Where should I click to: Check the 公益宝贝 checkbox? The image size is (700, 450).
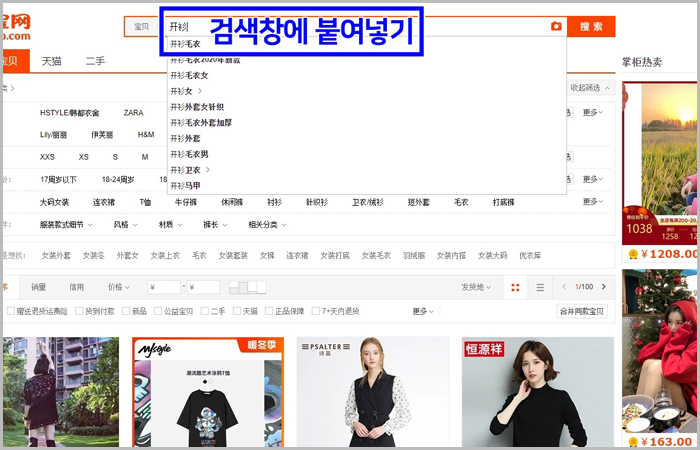pos(158,311)
